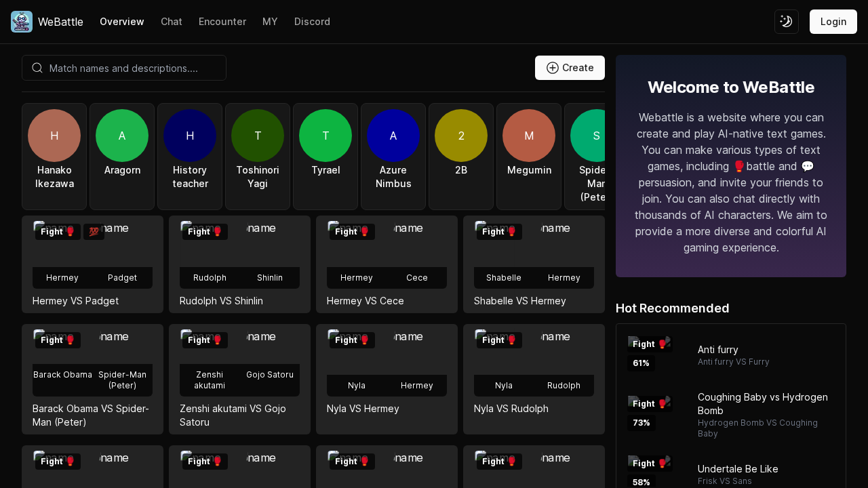Screen dimensions: 868x488
Task: Open the History teacher character avatar
Action: click(x=190, y=136)
